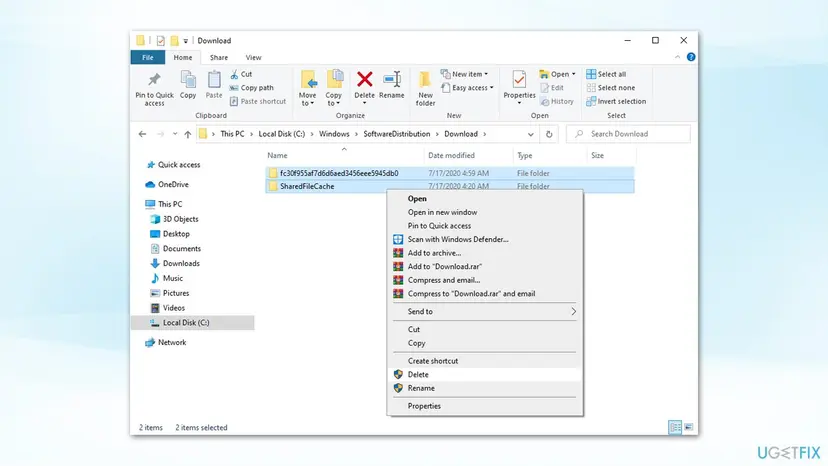The image size is (828, 466).
Task: Open the recent locations dropdown arrow
Action: coord(175,134)
